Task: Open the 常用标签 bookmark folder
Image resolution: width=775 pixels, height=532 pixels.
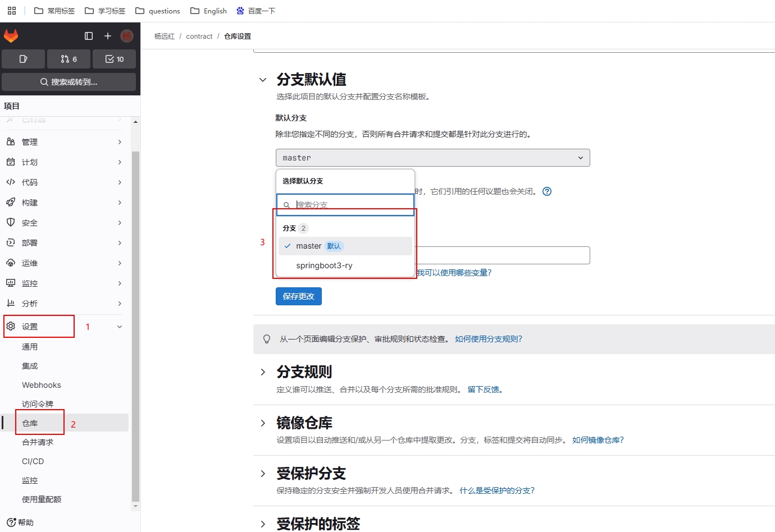Action: (54, 11)
